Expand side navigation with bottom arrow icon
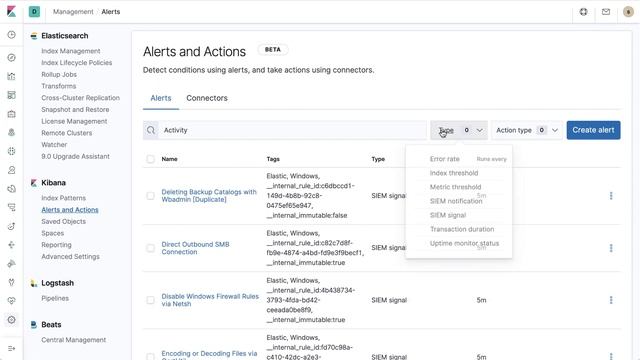Image resolution: width=640 pixels, height=360 pixels. click(x=11, y=349)
